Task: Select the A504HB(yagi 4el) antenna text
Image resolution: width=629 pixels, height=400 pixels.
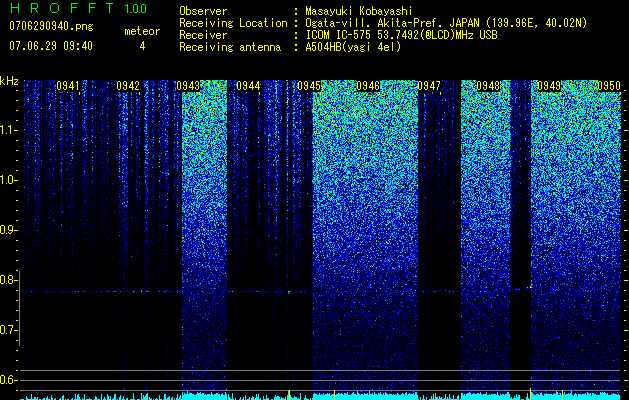Action: point(353,47)
